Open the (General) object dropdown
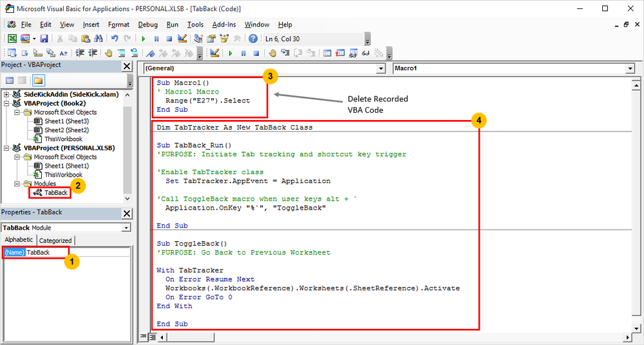This screenshot has width=644, height=345. [x=265, y=68]
